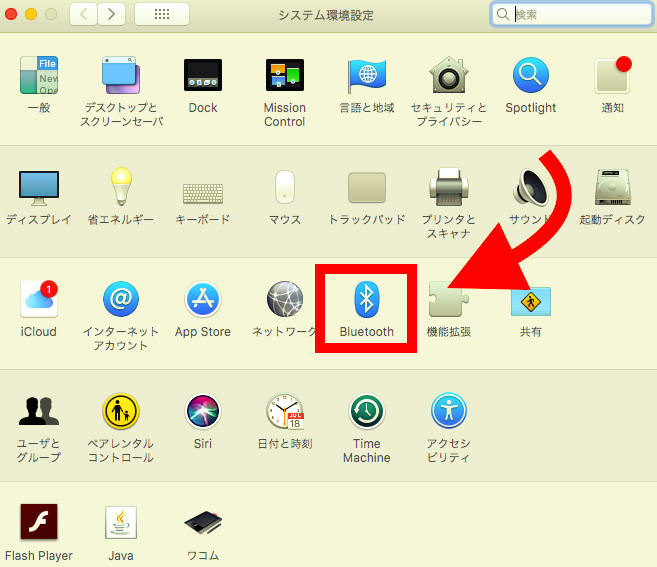Open ワコム (Wacom) preference pane
The height and width of the screenshot is (567, 657).
203,522
